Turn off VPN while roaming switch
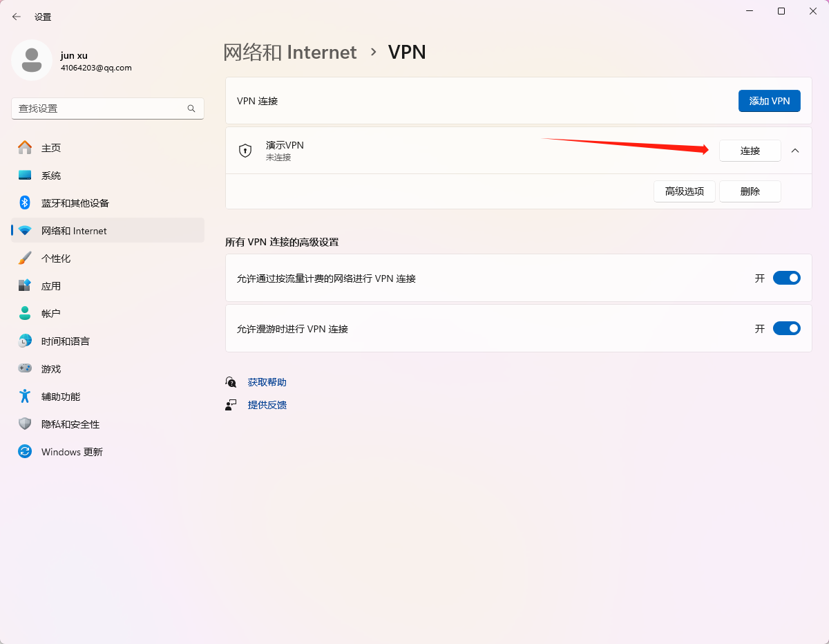This screenshot has width=829, height=644. coord(786,328)
